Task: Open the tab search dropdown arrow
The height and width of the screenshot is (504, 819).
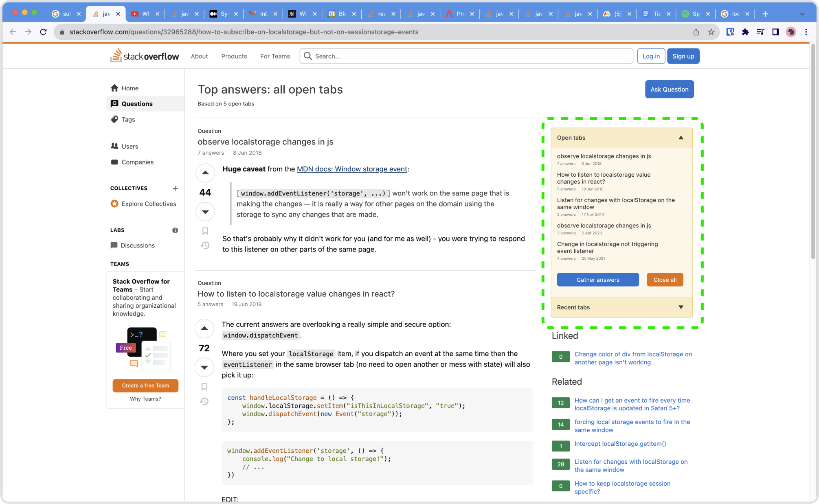Action: (802, 14)
